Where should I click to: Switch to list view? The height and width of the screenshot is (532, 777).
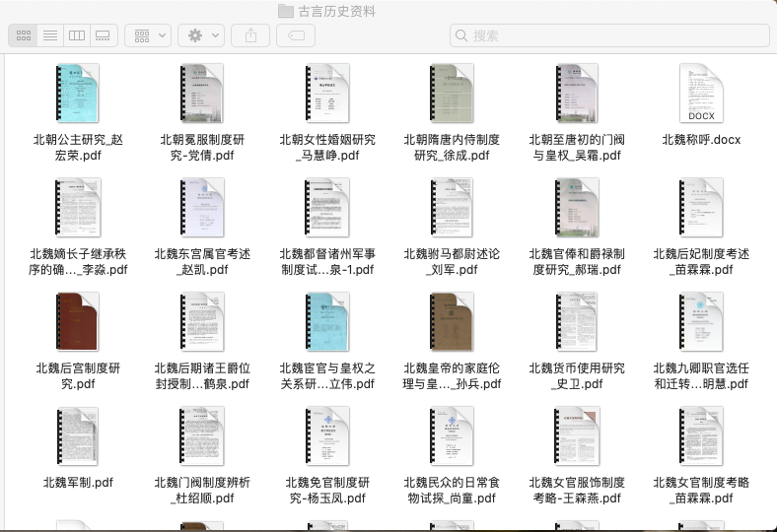tap(50, 35)
